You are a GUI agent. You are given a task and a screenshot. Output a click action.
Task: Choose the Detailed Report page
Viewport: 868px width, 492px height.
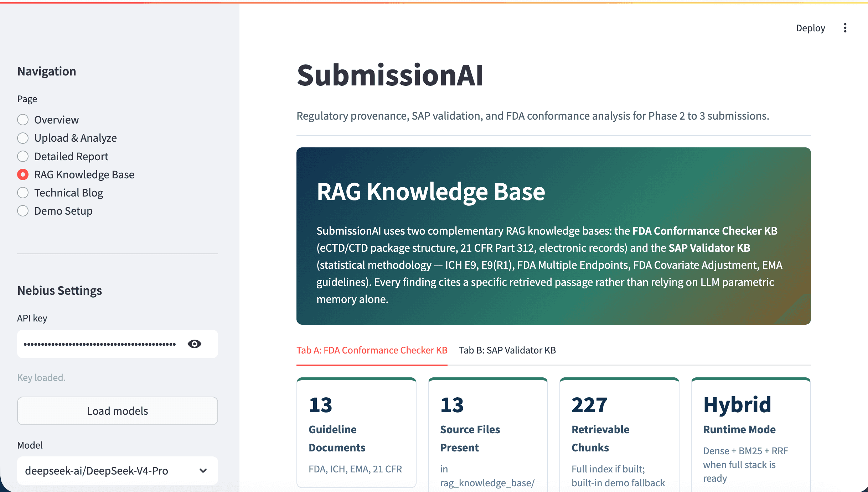pyautogui.click(x=63, y=156)
